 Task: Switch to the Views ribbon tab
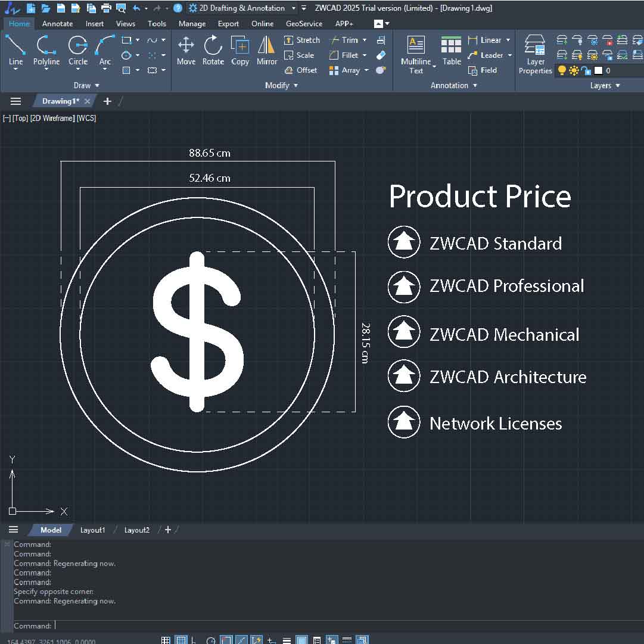click(126, 24)
